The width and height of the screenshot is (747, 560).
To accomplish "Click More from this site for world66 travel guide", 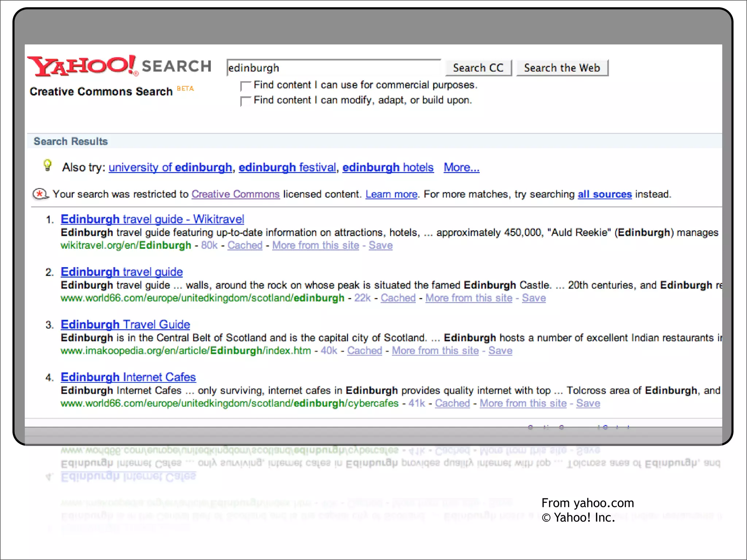I will pyautogui.click(x=469, y=298).
